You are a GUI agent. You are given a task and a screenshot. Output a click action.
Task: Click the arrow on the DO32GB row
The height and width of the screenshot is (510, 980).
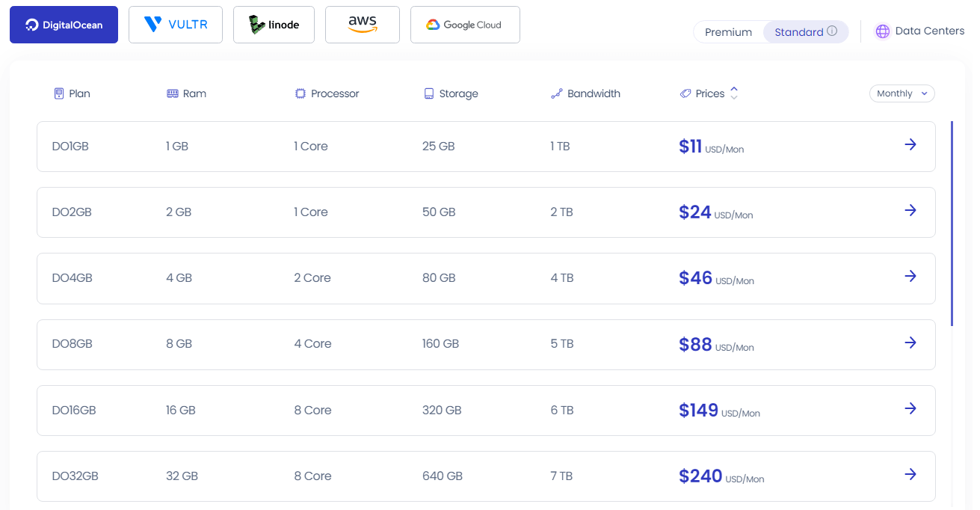point(910,474)
